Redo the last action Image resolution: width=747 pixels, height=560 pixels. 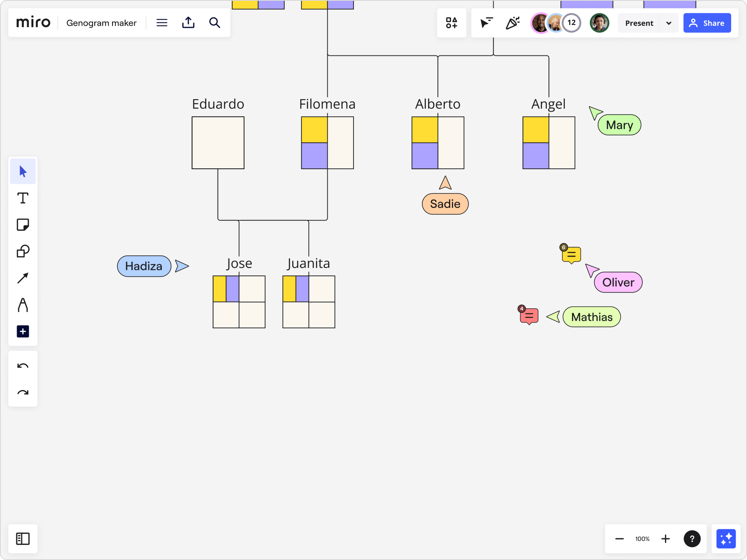click(x=23, y=392)
